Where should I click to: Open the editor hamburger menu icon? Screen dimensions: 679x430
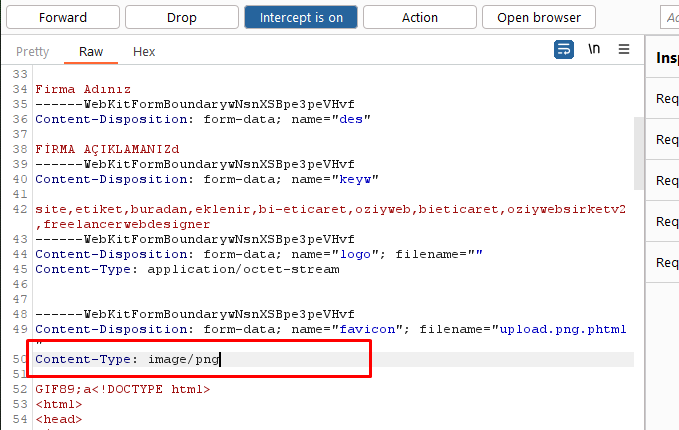click(x=624, y=49)
